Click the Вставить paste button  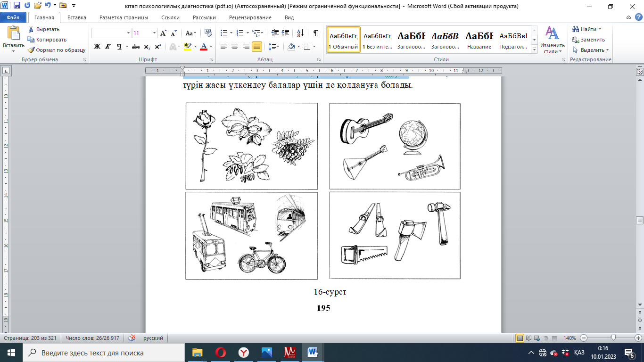point(14,39)
